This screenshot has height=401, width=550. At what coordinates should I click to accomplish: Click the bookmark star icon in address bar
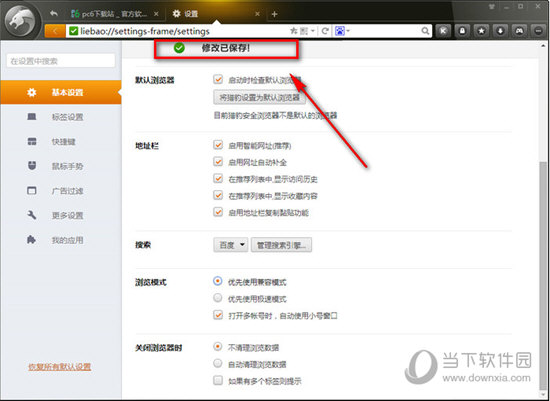[294, 31]
